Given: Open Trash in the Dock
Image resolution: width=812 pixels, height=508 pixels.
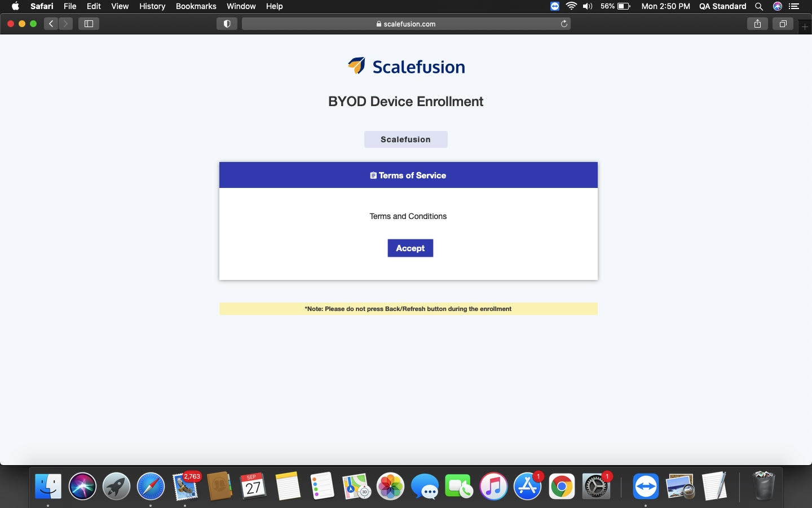Looking at the screenshot, I should [764, 486].
